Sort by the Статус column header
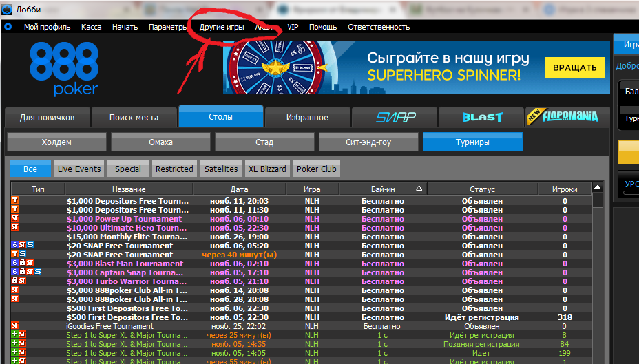The width and height of the screenshot is (639, 364). pyautogui.click(x=482, y=189)
